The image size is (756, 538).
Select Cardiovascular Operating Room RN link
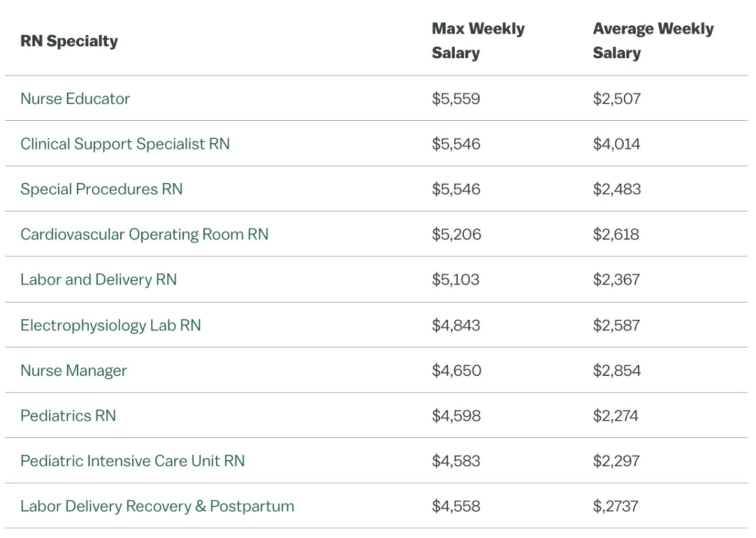[144, 234]
